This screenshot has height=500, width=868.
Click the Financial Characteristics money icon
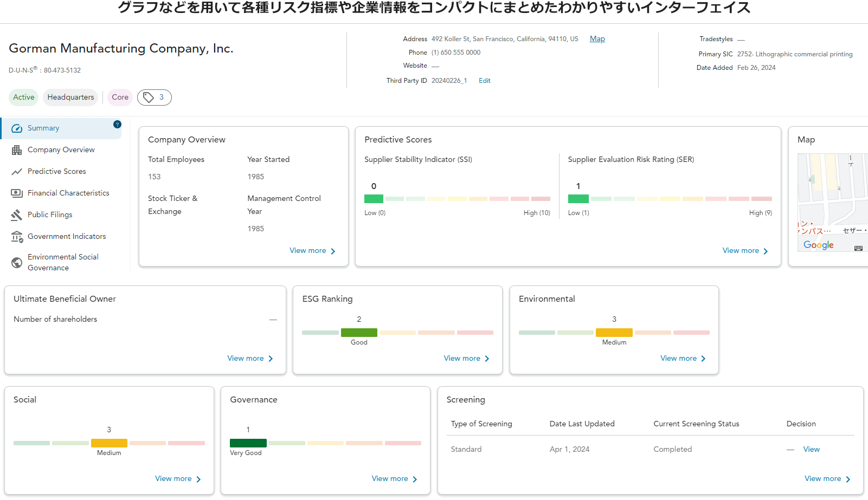17,193
